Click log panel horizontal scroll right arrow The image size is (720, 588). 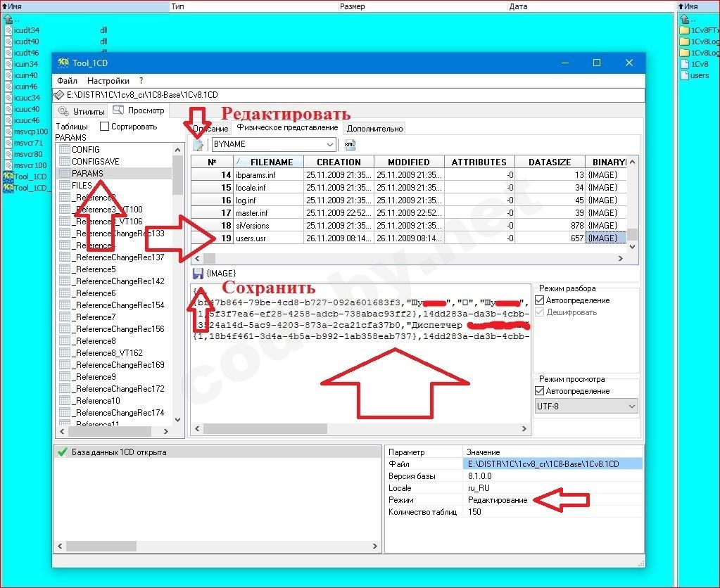point(375,547)
